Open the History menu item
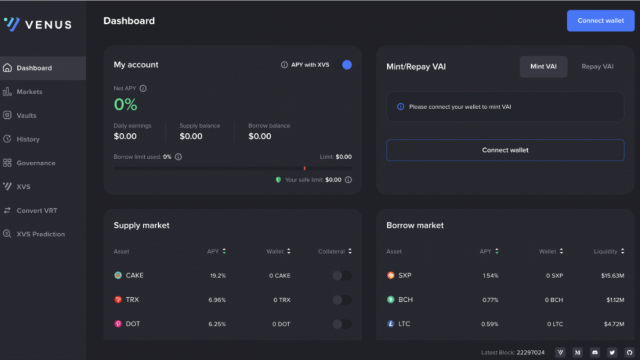Viewport: 640px width, 360px height. pyautogui.click(x=43, y=139)
